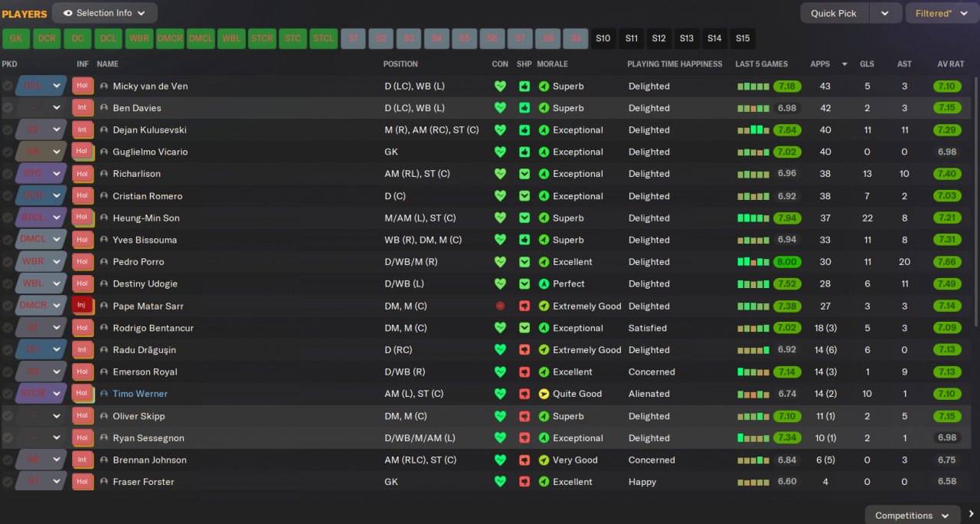Image resolution: width=980 pixels, height=524 pixels.
Task: Click last 5 games form bars for Pedro Porro
Action: tap(753, 262)
